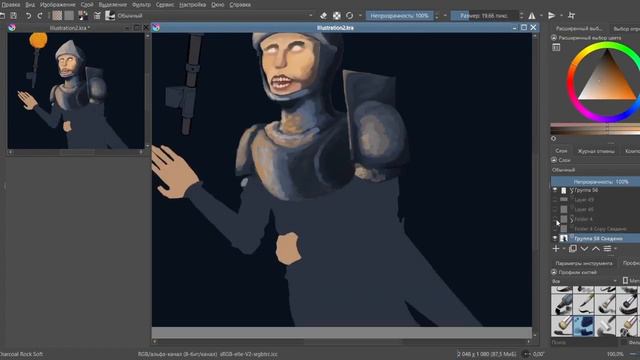
Task: Click the Save document icon
Action: [13, 16]
